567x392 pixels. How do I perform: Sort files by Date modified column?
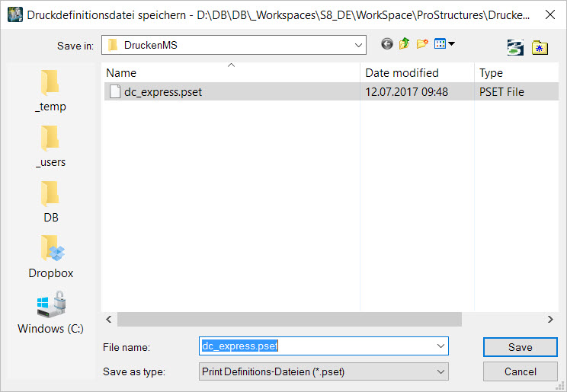(x=417, y=73)
